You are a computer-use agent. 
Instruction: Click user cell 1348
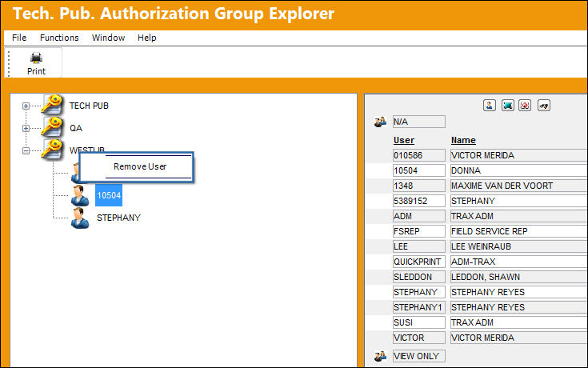click(419, 186)
